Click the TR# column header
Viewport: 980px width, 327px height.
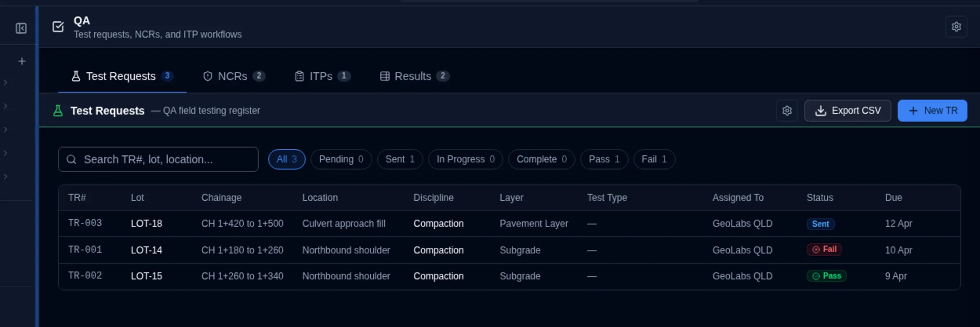pos(77,198)
